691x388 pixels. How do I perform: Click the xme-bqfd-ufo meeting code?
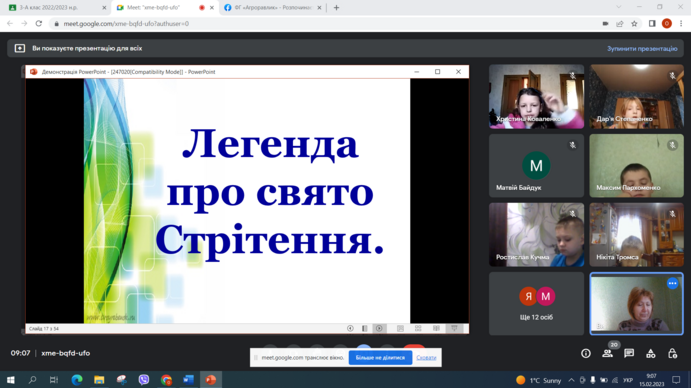[66, 353]
